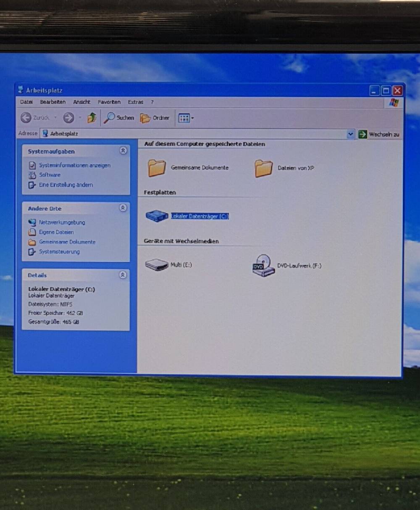Collapse the Andere Orte panel
This screenshot has width=420, height=510.
[x=123, y=208]
